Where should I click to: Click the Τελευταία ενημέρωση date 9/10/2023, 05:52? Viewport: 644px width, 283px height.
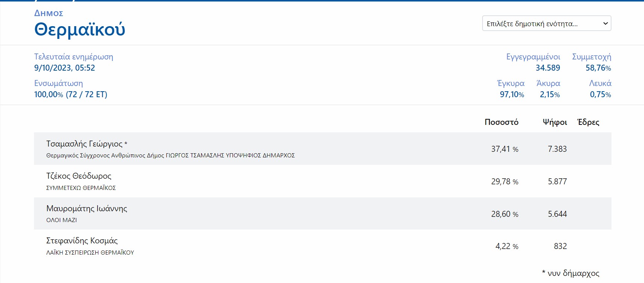(x=65, y=68)
